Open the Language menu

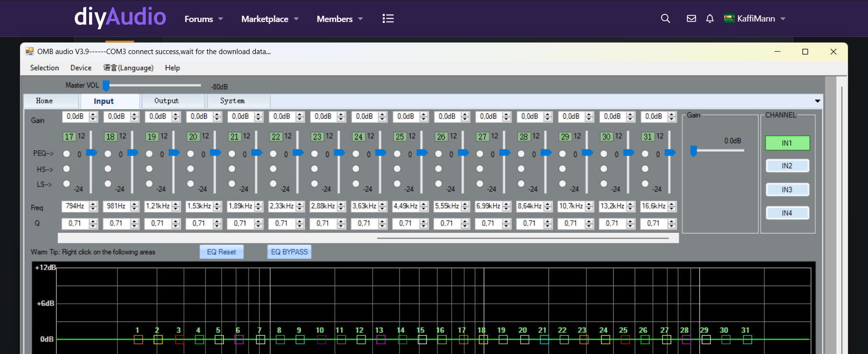(128, 68)
